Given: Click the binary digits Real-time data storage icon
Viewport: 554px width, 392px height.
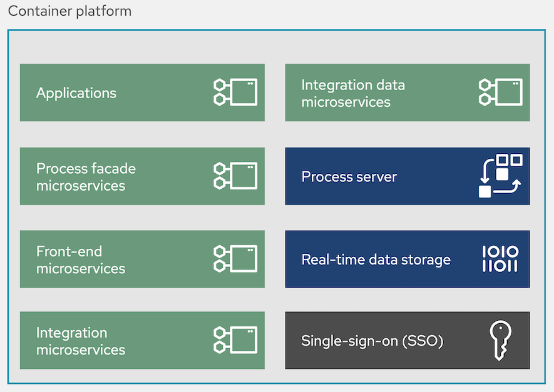Looking at the screenshot, I should (x=500, y=259).
